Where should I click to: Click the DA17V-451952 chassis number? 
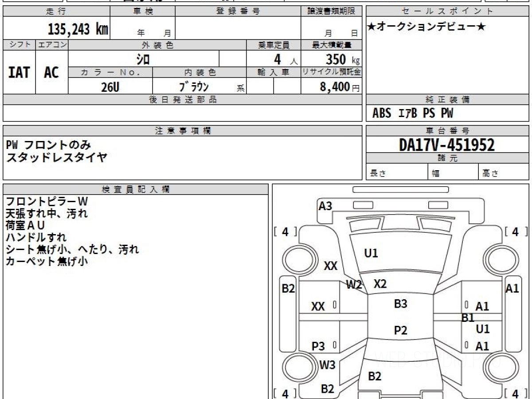(447, 145)
